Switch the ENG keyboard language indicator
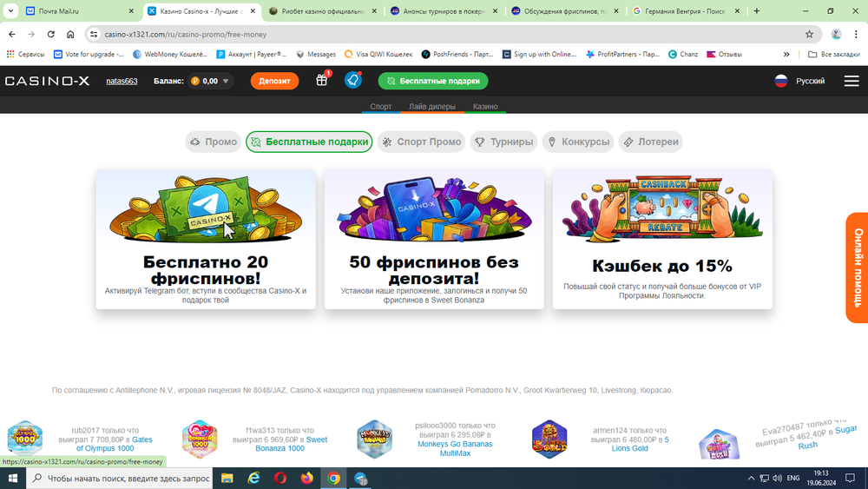 coord(793,478)
